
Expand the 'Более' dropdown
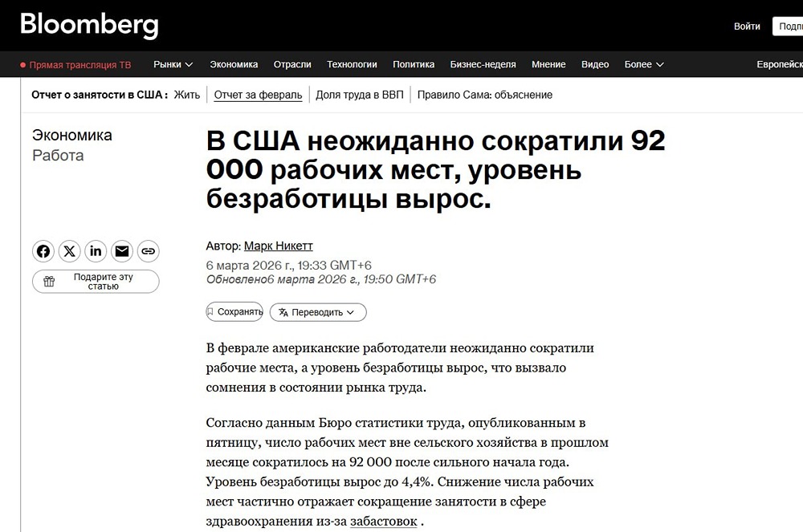pyautogui.click(x=642, y=64)
